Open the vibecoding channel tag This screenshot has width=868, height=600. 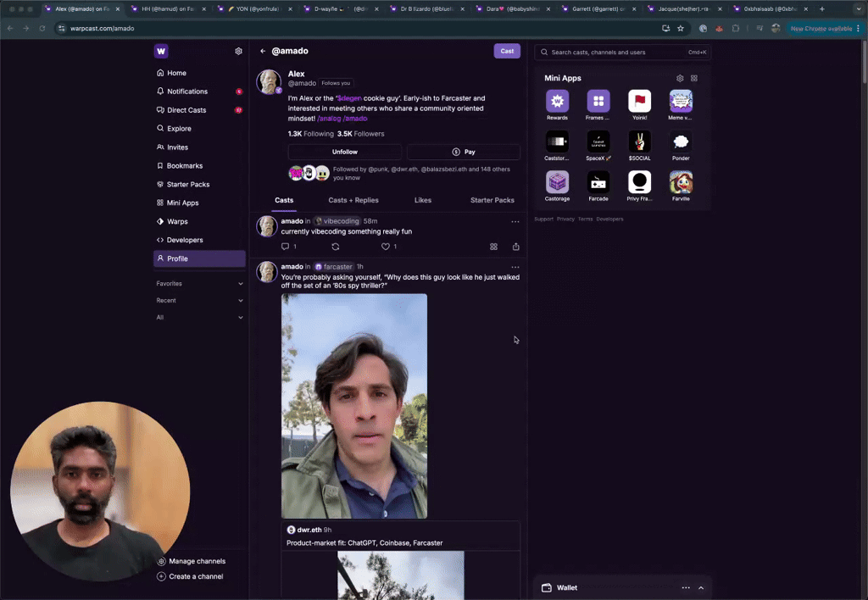pyautogui.click(x=337, y=221)
